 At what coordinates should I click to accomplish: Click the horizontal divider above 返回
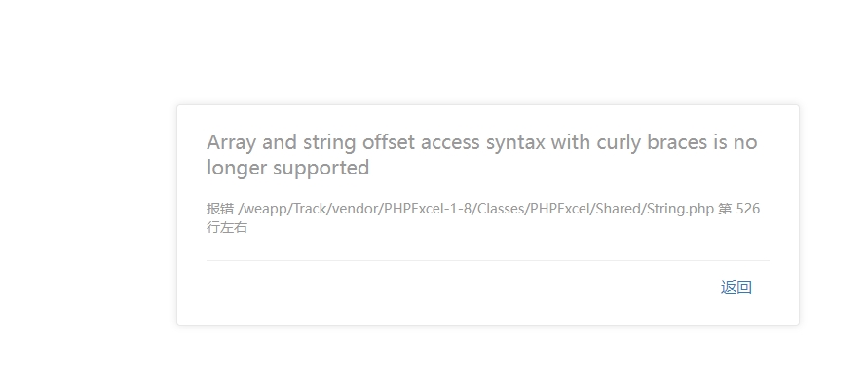click(x=488, y=260)
